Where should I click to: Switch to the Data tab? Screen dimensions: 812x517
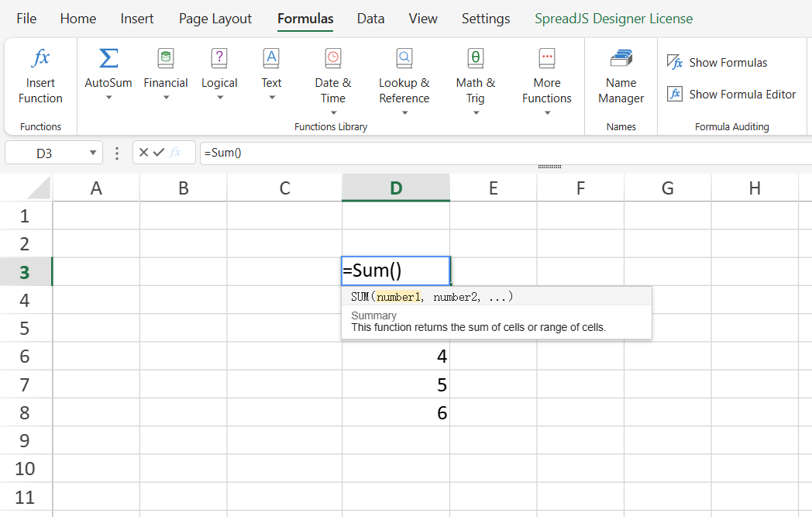point(371,19)
